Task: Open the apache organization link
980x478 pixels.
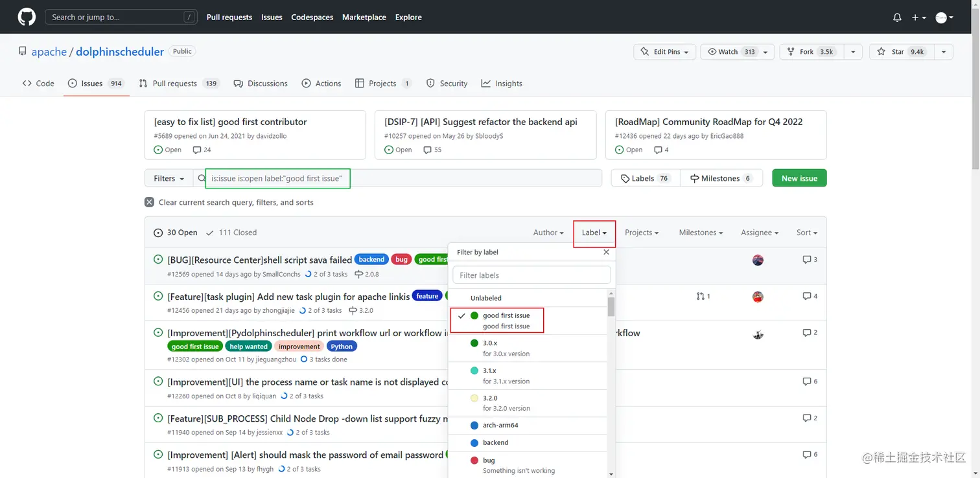Action: click(49, 52)
